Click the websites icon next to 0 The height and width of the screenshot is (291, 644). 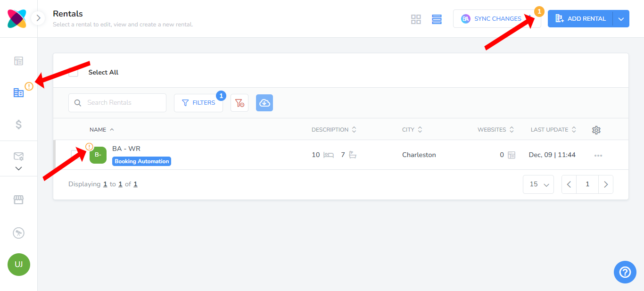pos(511,155)
